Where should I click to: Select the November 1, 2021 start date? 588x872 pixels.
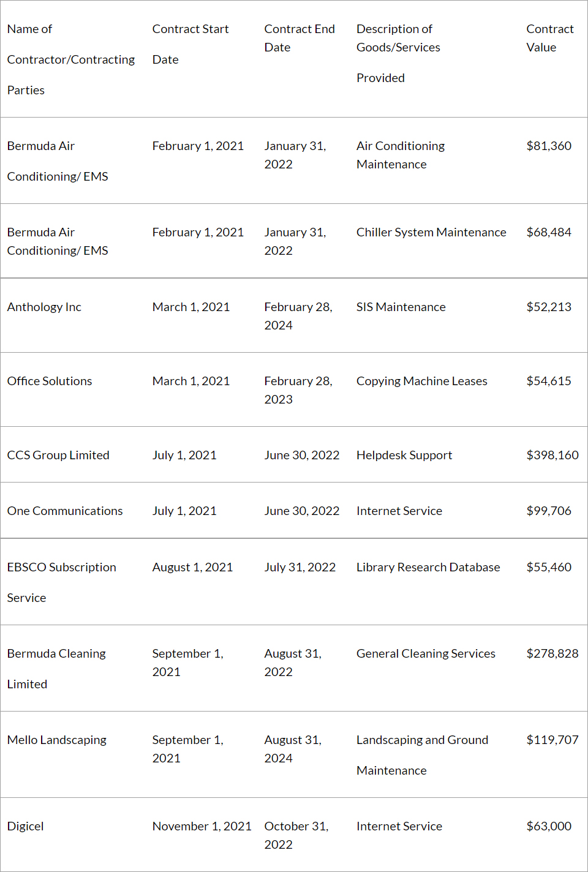(x=202, y=826)
